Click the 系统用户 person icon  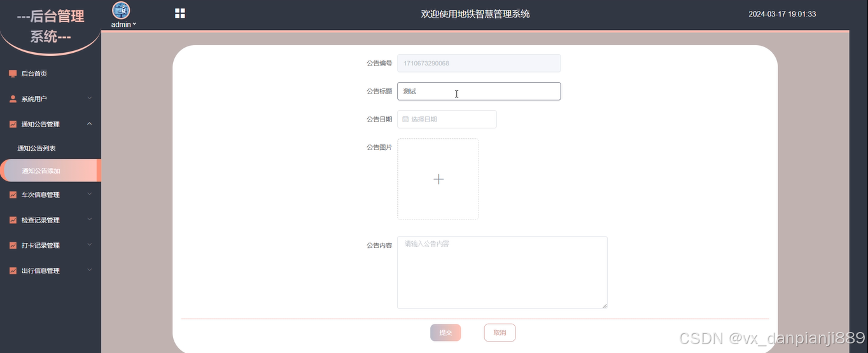[x=13, y=99]
